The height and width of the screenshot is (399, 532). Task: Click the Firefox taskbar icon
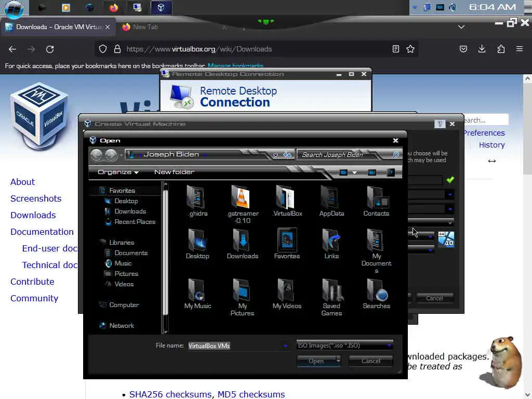[114, 7]
